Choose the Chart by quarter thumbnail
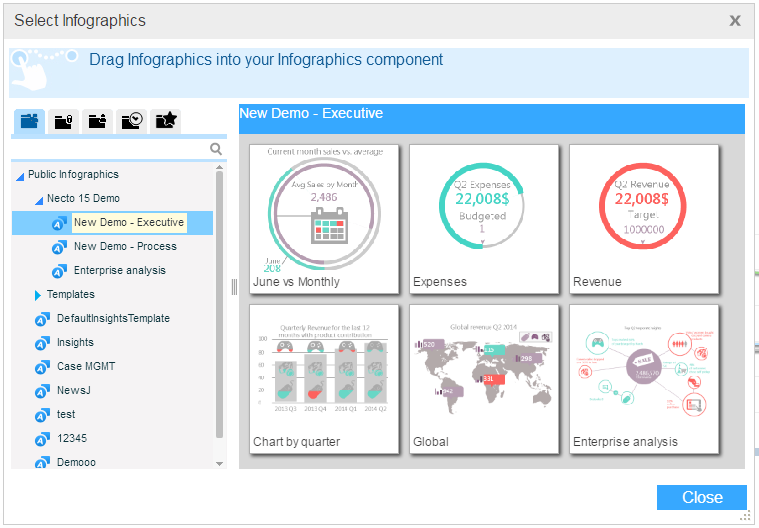The image size is (759, 528). coord(324,379)
